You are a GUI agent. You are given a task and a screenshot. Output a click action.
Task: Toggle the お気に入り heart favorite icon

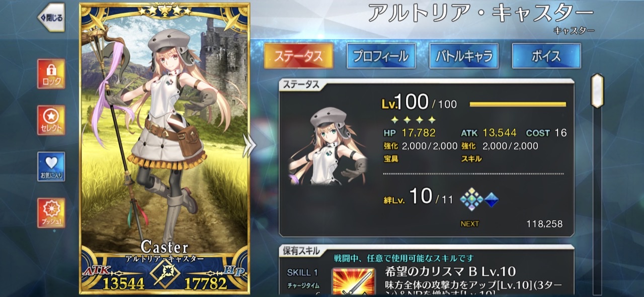pos(51,166)
